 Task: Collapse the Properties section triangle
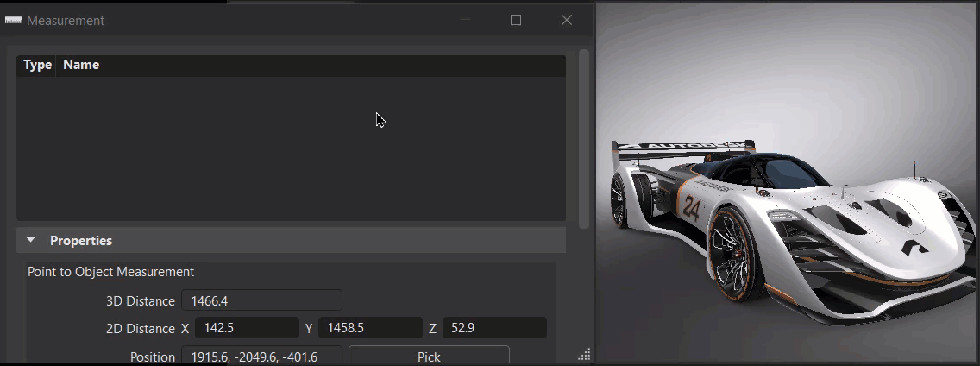pos(31,240)
